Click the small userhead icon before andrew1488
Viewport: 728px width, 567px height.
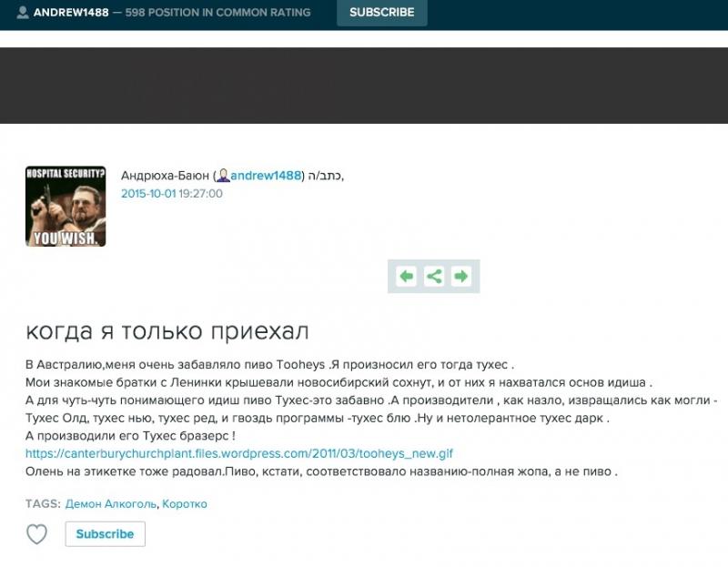(x=223, y=176)
